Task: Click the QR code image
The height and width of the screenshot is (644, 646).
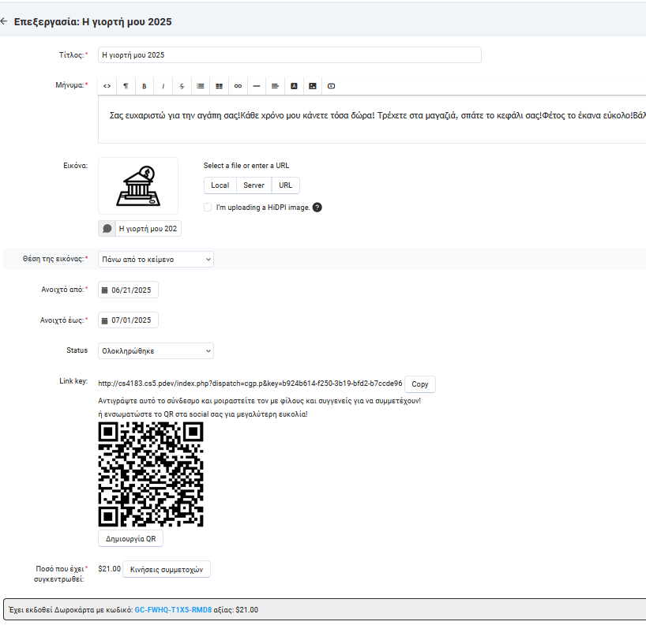Action: (x=151, y=474)
